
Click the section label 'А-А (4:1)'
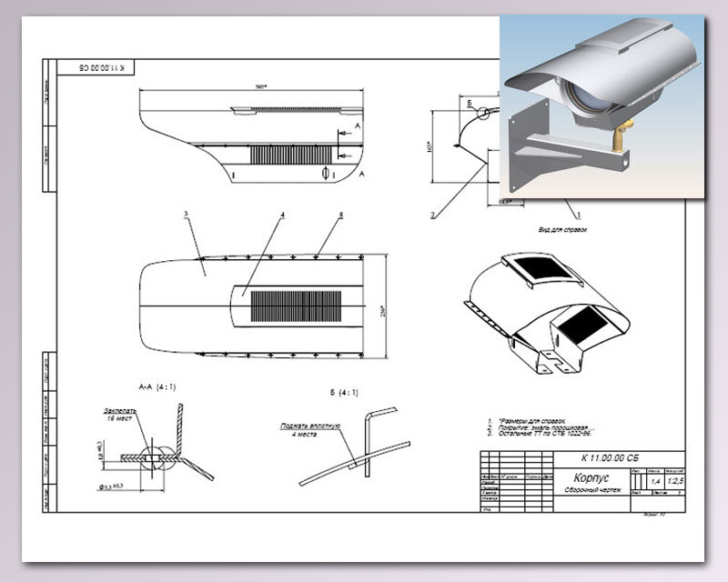(157, 386)
